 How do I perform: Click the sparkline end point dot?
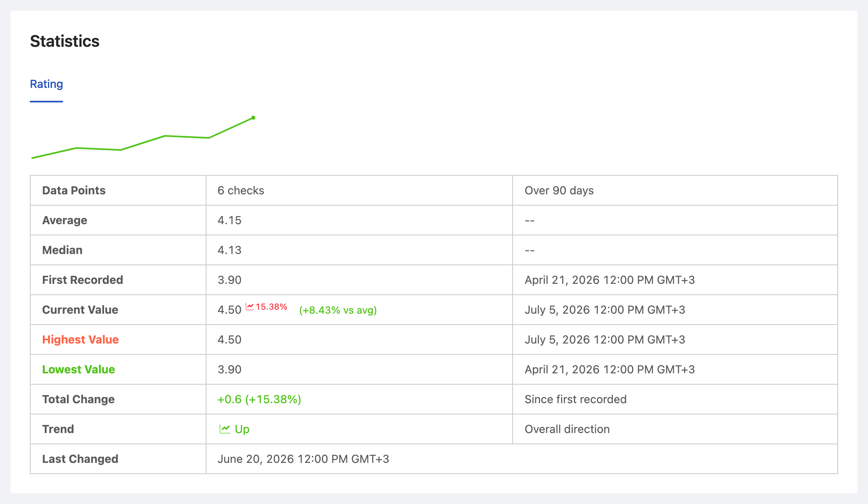253,118
